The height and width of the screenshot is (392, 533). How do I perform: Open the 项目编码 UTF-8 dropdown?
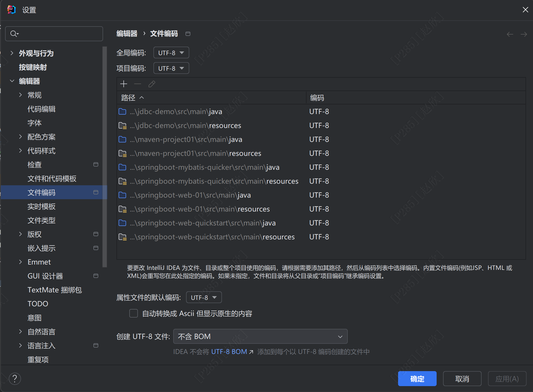[171, 68]
